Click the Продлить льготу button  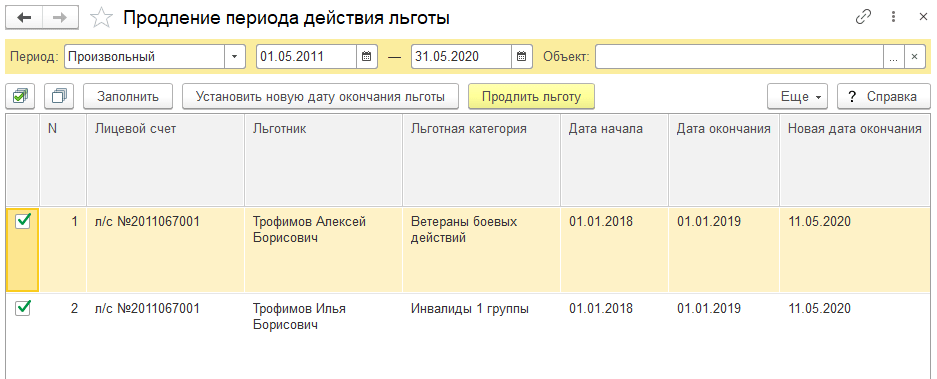[531, 96]
